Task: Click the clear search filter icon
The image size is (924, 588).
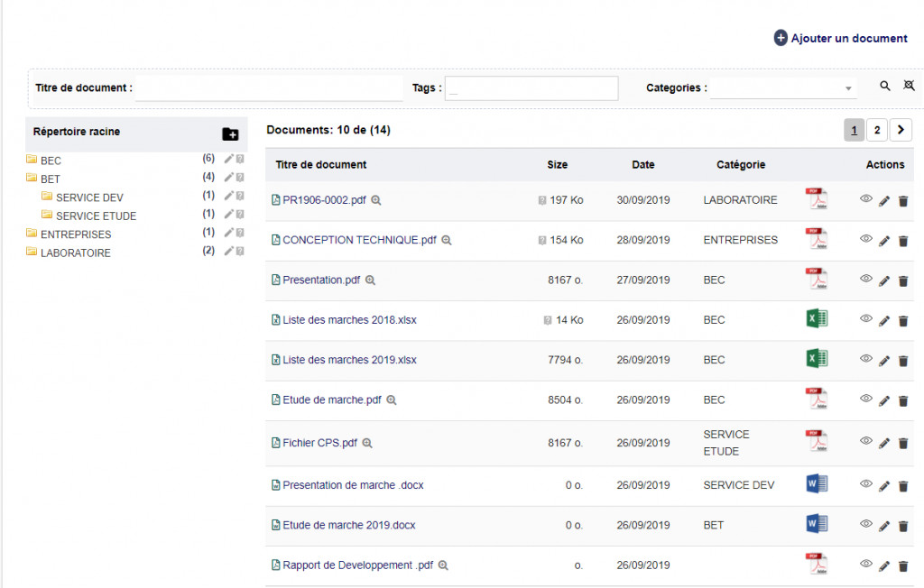Action: (x=909, y=86)
